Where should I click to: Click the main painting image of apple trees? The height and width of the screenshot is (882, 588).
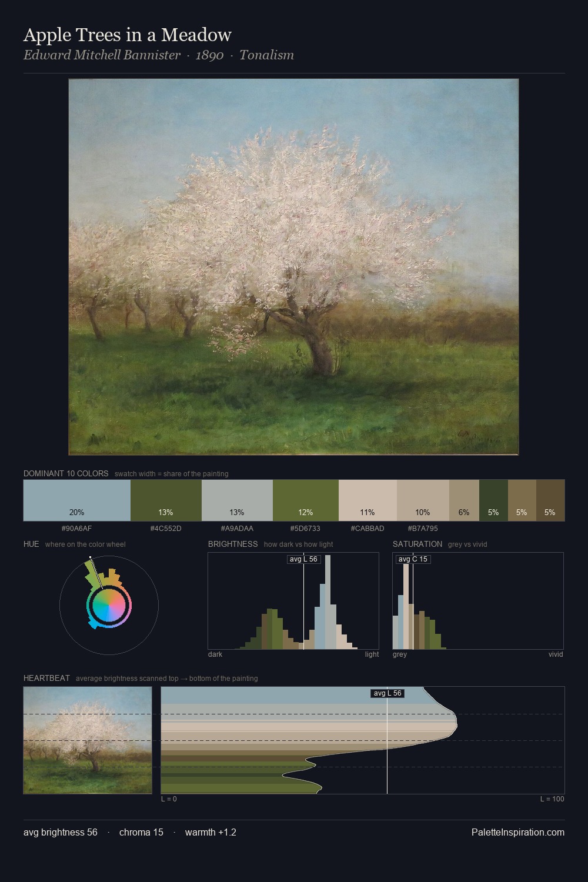[293, 267]
